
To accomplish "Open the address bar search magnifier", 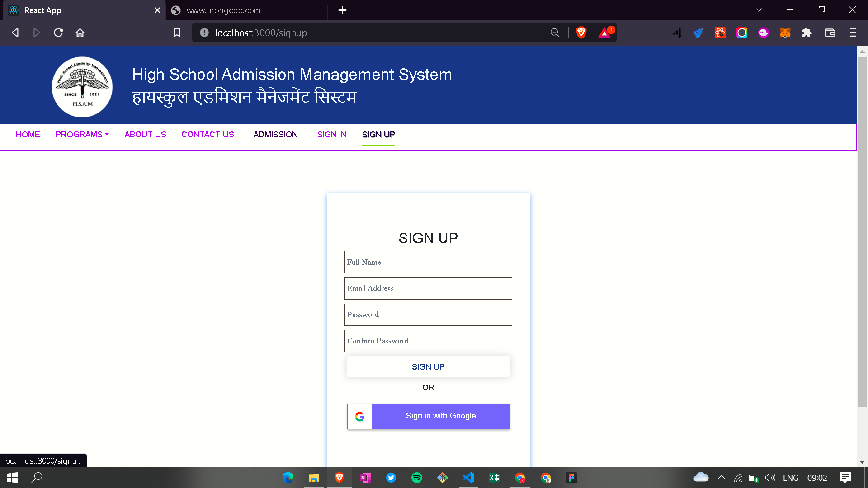I will (x=555, y=33).
